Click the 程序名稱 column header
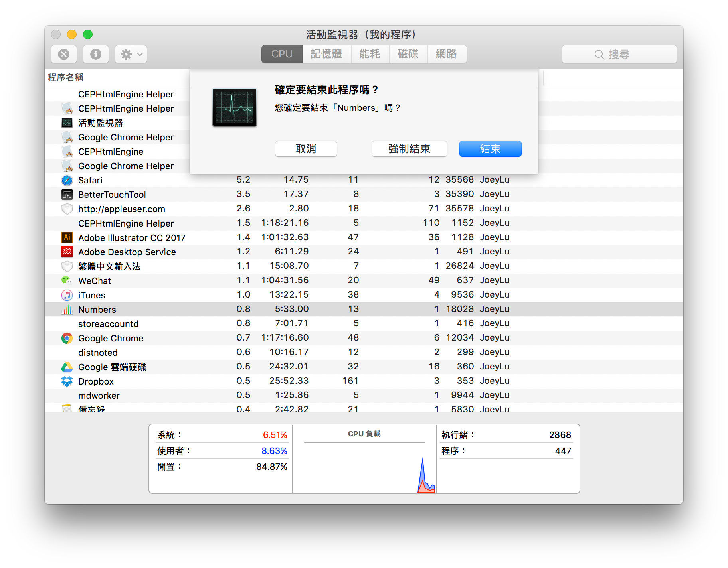Viewport: 728px width, 568px height. (x=66, y=77)
